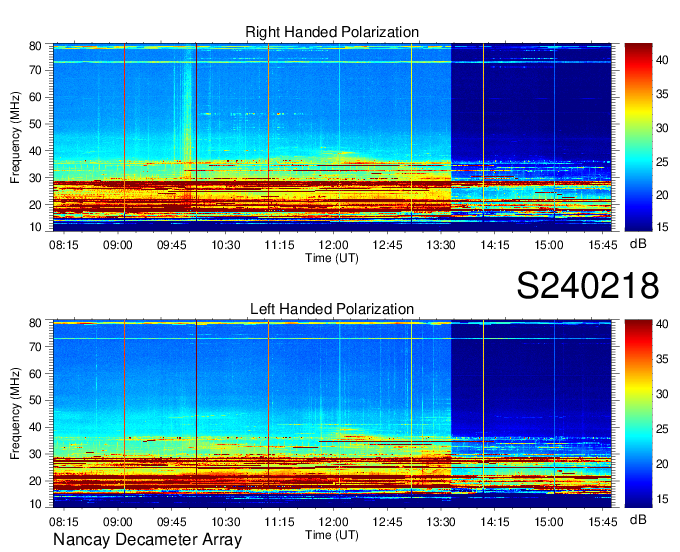680x552 pixels.
Task: Click 09:45 tick on right-handed plot time axis
Action: point(172,245)
